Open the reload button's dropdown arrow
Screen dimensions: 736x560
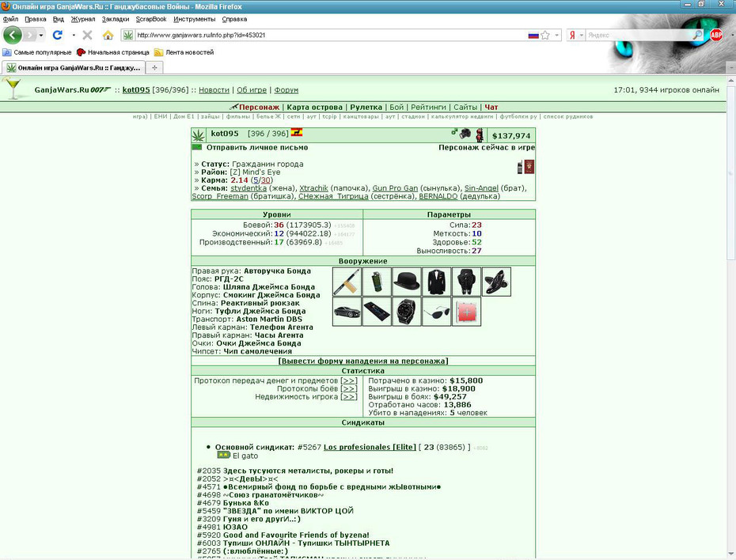(x=74, y=35)
